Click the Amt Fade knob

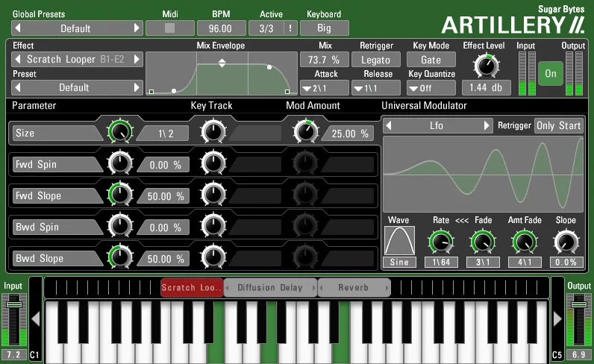click(525, 241)
